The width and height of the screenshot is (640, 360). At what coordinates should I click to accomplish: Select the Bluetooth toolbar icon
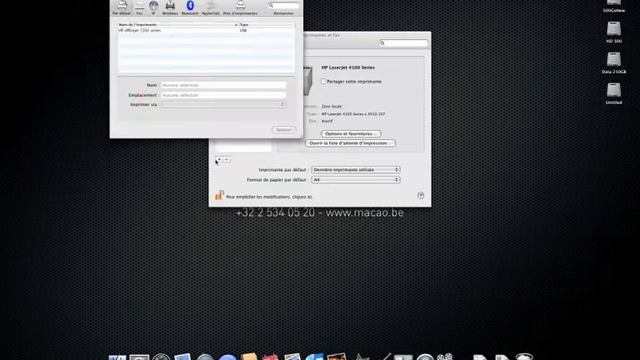[190, 7]
